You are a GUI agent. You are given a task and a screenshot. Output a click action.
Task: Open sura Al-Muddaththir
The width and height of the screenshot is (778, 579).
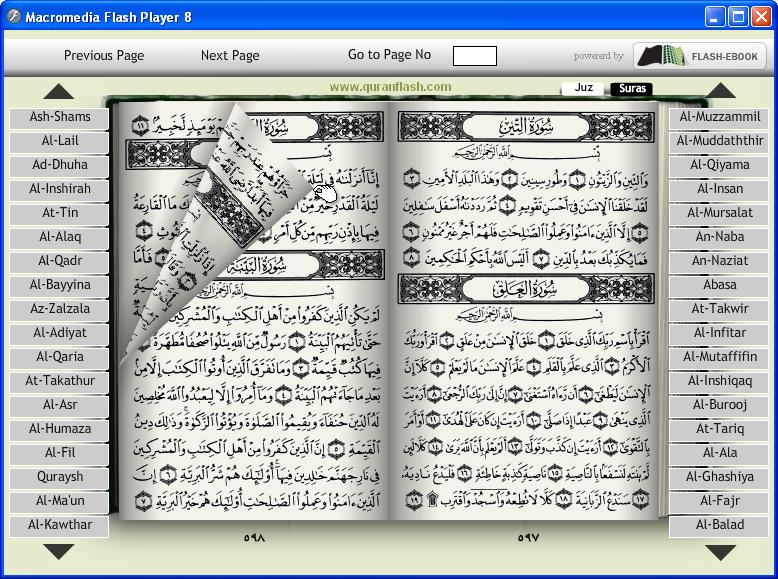(719, 141)
